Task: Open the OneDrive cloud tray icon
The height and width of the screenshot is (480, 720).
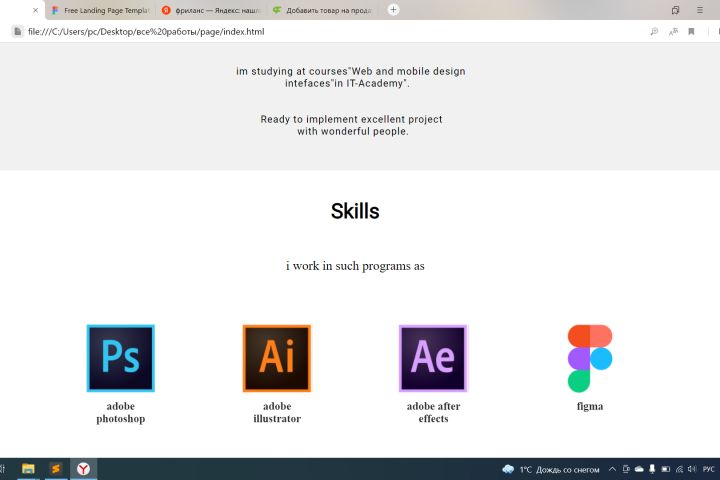Action: tap(639, 469)
